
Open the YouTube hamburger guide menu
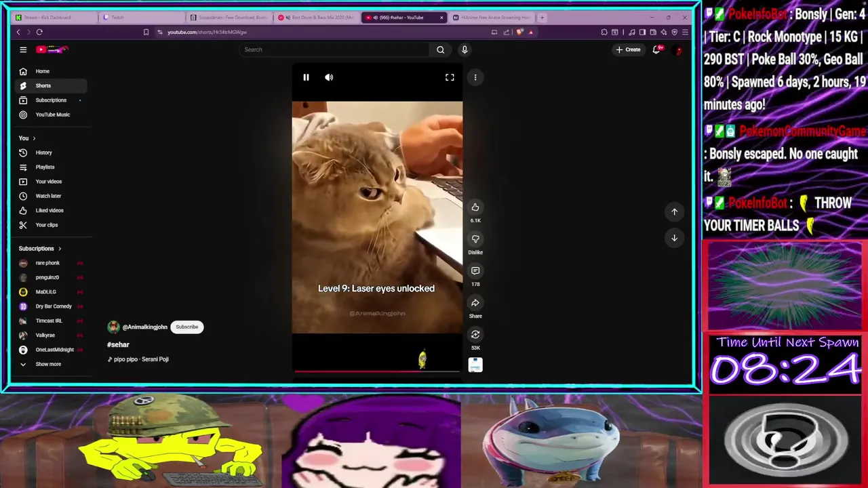23,49
